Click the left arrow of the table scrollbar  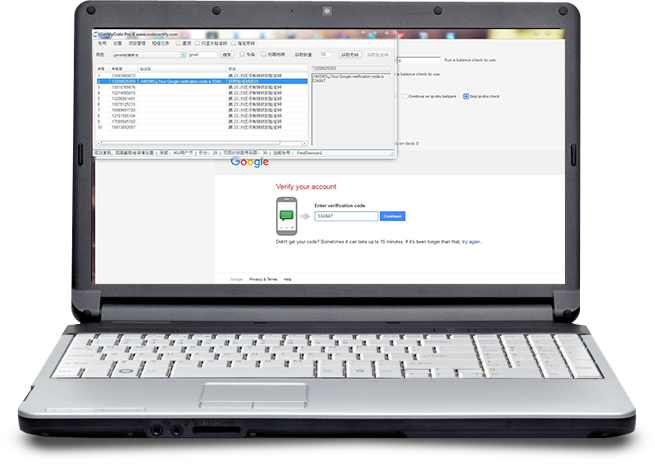[x=99, y=143]
